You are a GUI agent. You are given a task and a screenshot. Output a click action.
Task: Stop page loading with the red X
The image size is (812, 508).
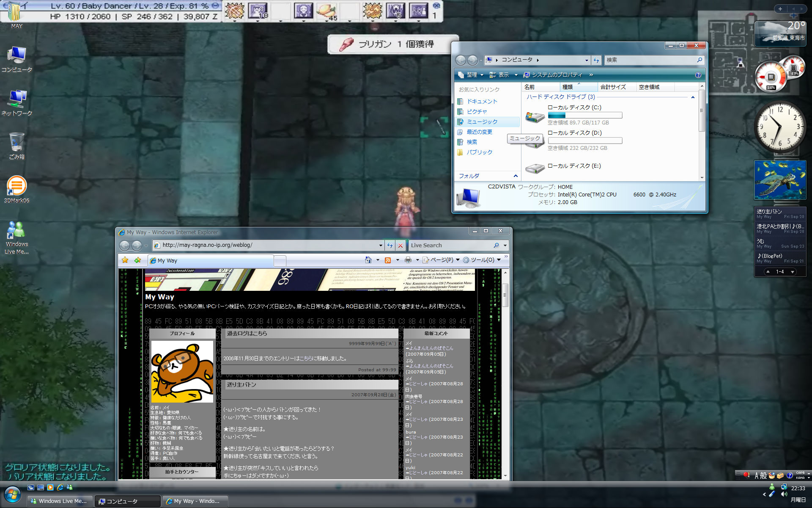(401, 245)
